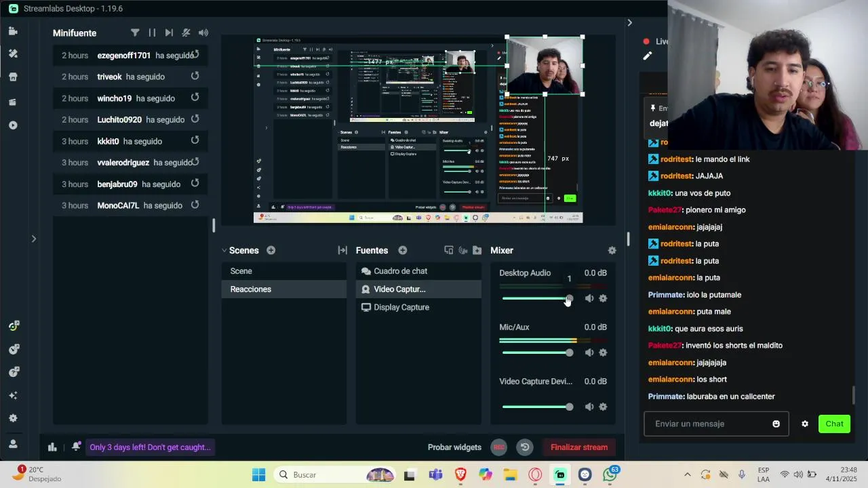
Task: Open chat settings gear icon
Action: click(x=805, y=424)
